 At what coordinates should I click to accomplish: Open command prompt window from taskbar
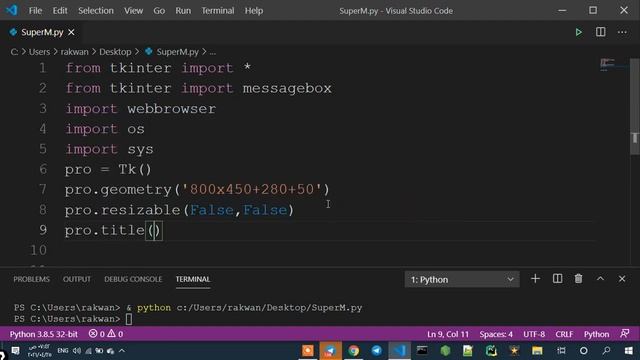point(422,351)
